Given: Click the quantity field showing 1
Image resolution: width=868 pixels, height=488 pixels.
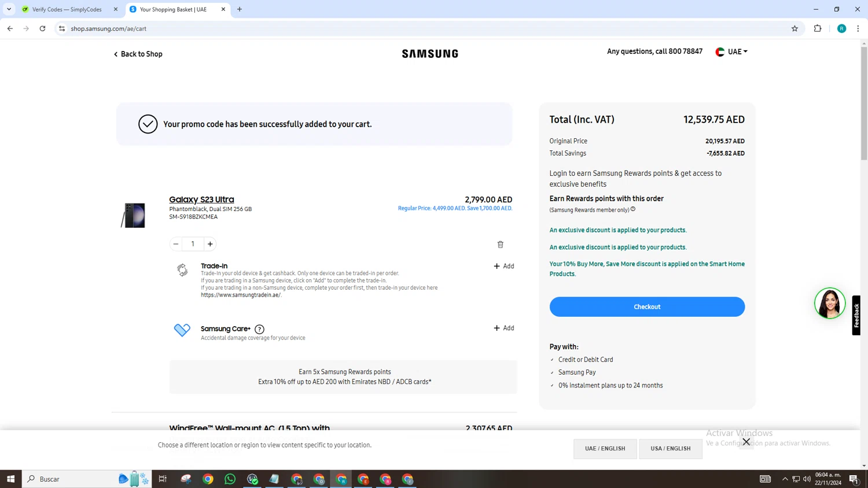Looking at the screenshot, I should pos(193,244).
